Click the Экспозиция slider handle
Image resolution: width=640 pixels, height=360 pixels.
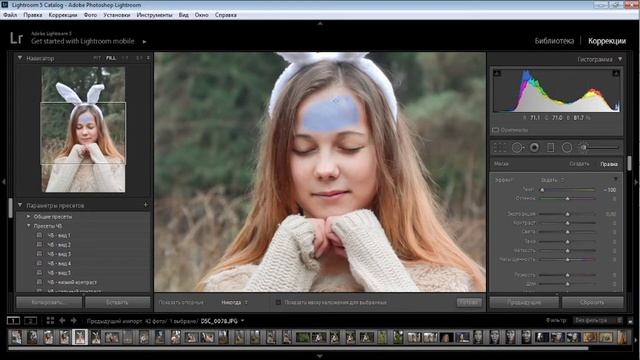tap(567, 214)
